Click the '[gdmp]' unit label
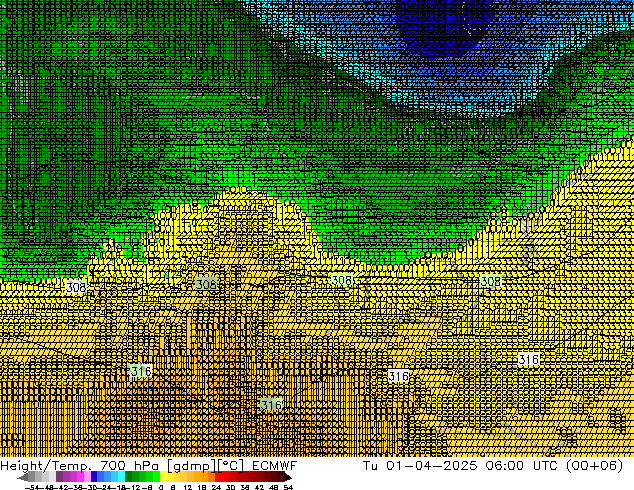 [x=191, y=466]
